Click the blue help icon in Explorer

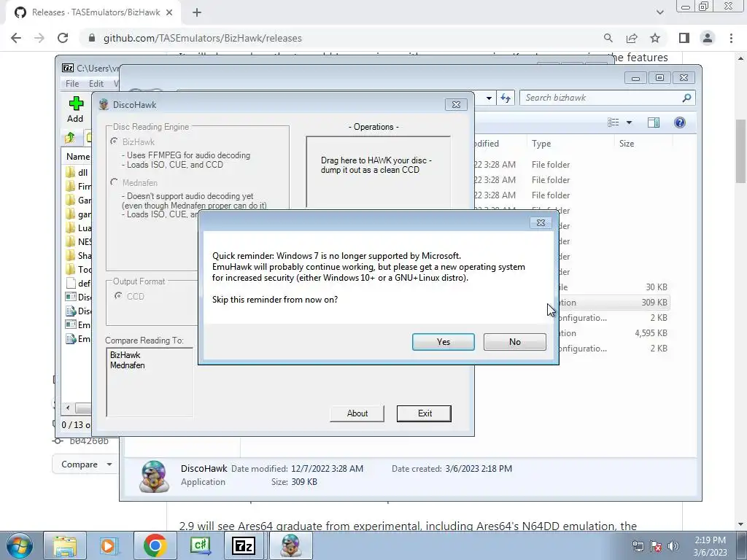680,122
